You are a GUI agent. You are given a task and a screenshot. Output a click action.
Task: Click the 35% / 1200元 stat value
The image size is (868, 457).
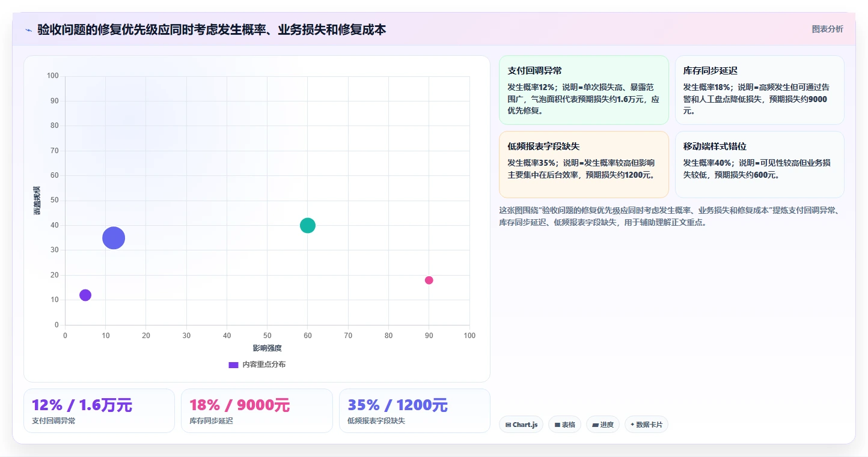(397, 405)
